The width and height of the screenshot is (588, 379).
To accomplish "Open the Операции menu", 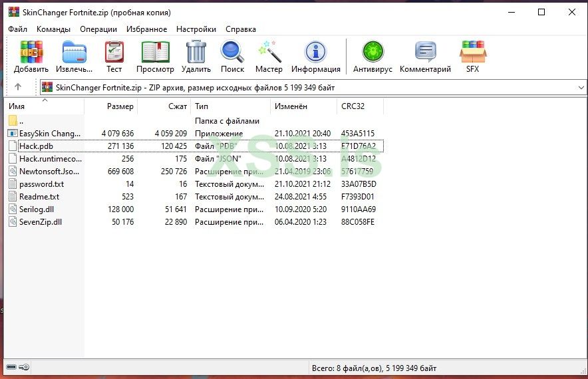I will click(98, 29).
